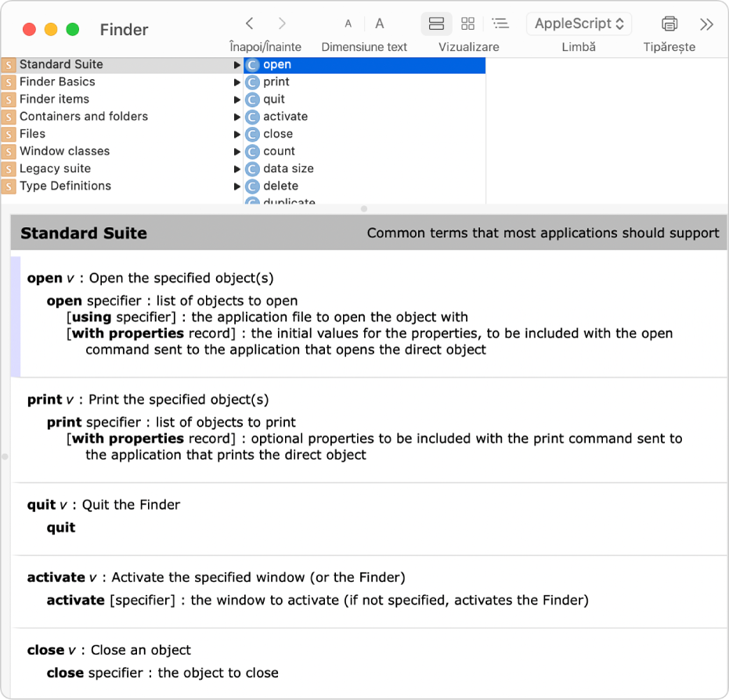Switch to the list view in Vizualizare

tap(436, 23)
